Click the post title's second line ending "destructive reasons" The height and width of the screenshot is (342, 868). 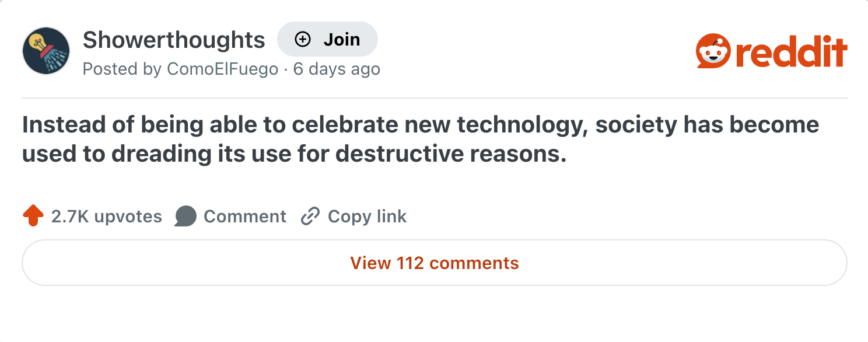pyautogui.click(x=294, y=154)
